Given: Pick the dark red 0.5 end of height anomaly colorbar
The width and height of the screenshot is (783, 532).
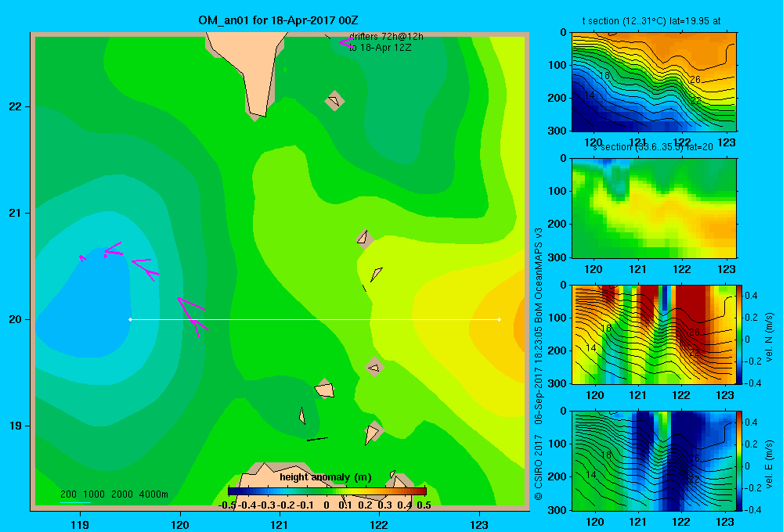Looking at the screenshot, I should (x=423, y=491).
